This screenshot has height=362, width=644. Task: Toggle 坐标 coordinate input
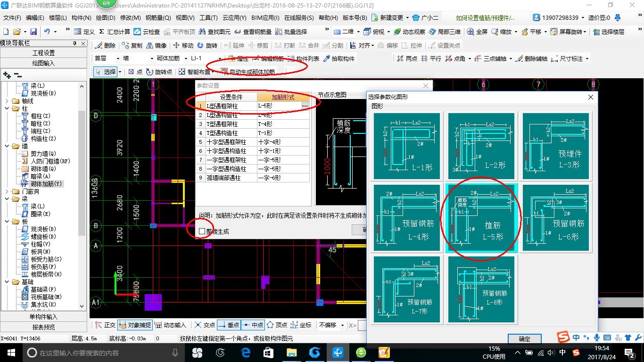pos(301,325)
